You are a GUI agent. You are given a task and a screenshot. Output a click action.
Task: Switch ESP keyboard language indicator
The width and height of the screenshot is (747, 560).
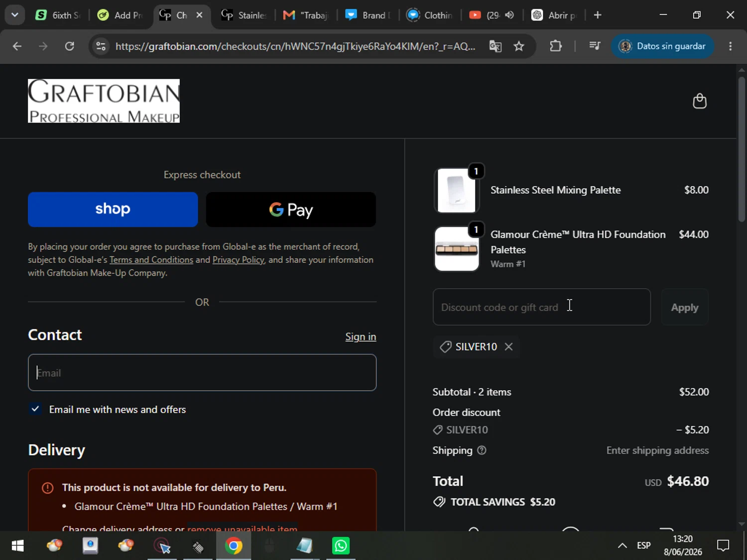(x=644, y=546)
